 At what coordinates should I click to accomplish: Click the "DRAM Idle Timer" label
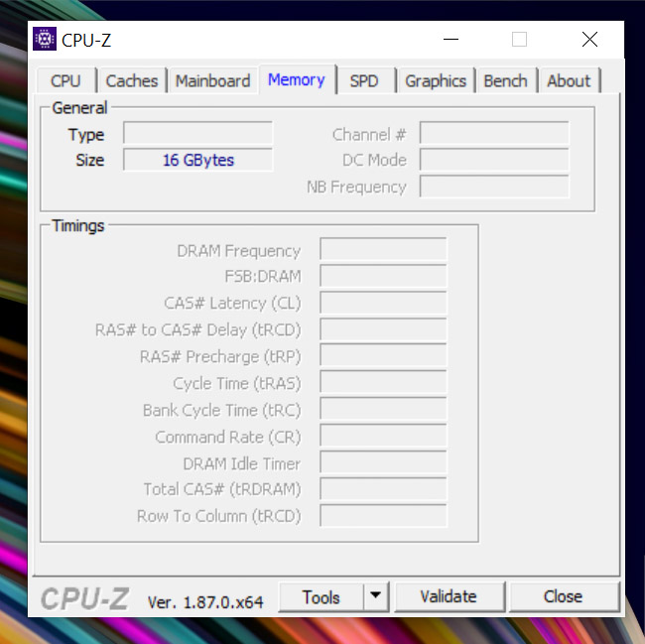242,463
